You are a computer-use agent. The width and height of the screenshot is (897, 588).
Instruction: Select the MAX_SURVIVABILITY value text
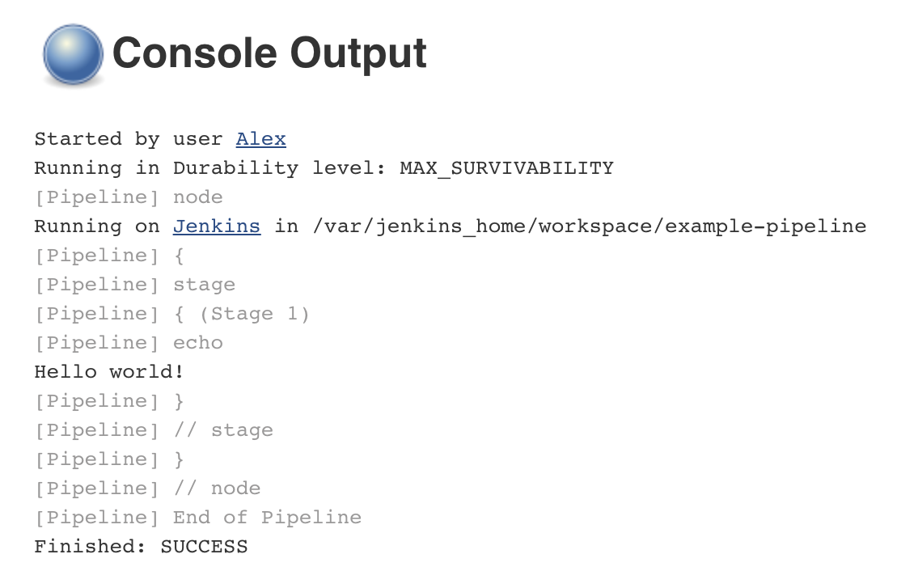pos(506,168)
